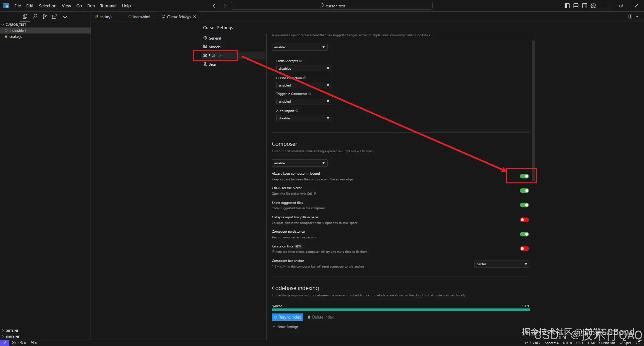Click the cursor_test command search box
644x346 pixels.
(x=332, y=6)
